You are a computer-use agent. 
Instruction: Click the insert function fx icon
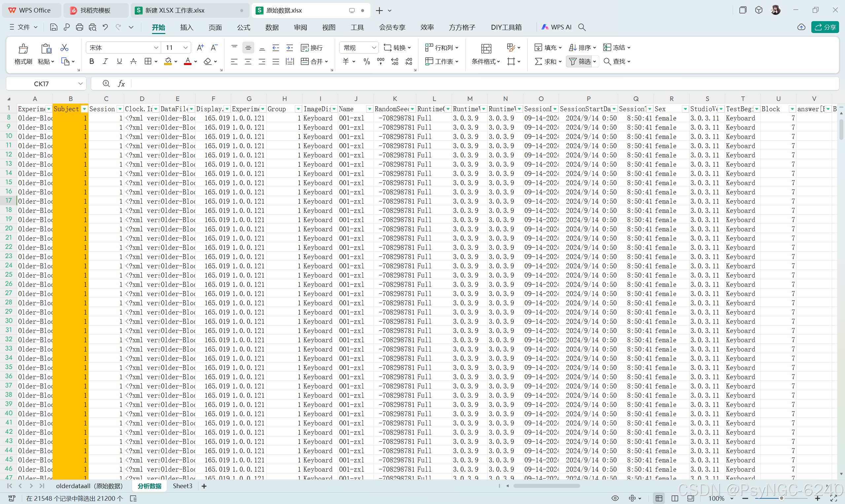coord(121,84)
